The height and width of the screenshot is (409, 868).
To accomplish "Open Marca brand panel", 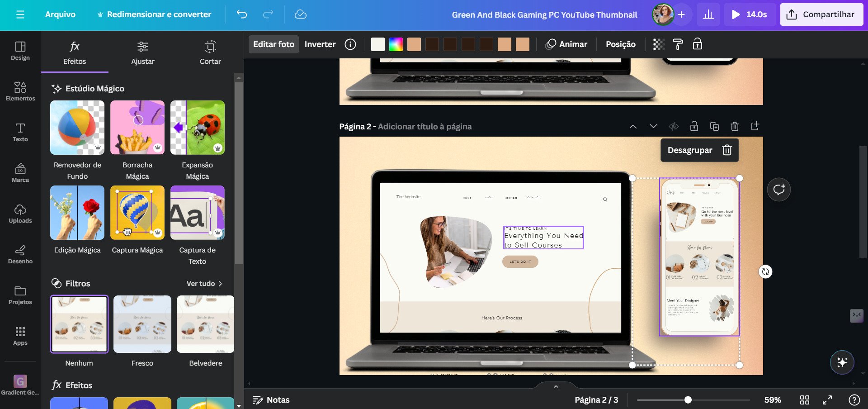I will tap(20, 173).
